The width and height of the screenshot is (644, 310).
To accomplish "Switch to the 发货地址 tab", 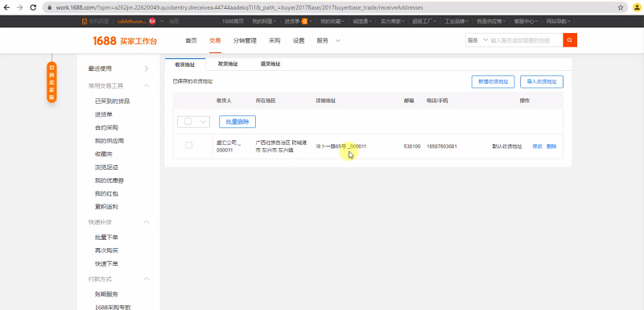I will click(x=228, y=64).
